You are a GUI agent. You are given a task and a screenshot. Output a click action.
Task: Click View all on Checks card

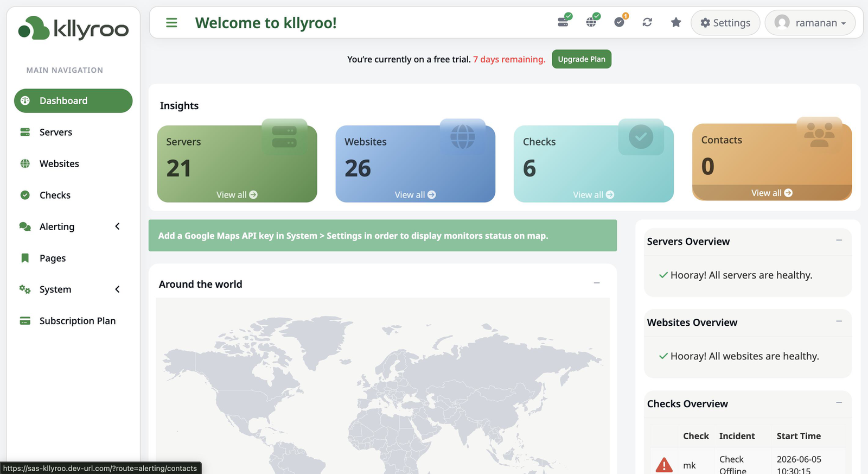point(593,195)
